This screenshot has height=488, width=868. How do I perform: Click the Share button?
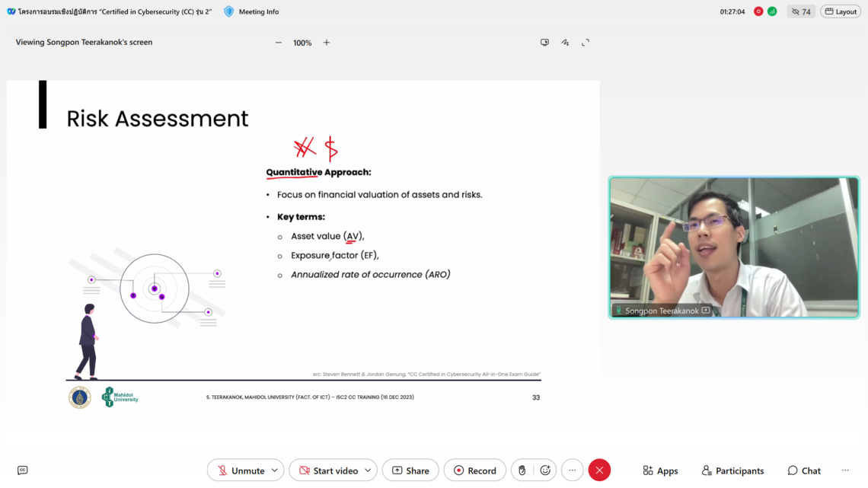click(410, 470)
